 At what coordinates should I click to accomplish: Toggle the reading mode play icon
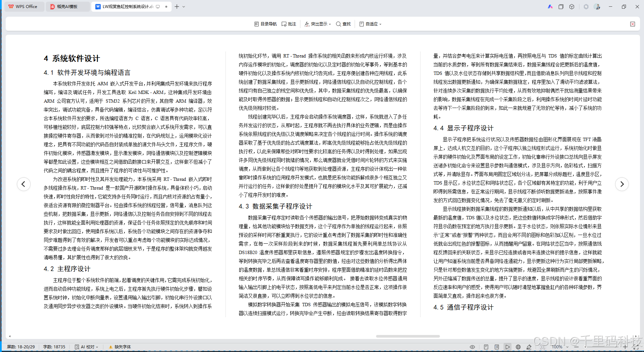pyautogui.click(x=508, y=347)
